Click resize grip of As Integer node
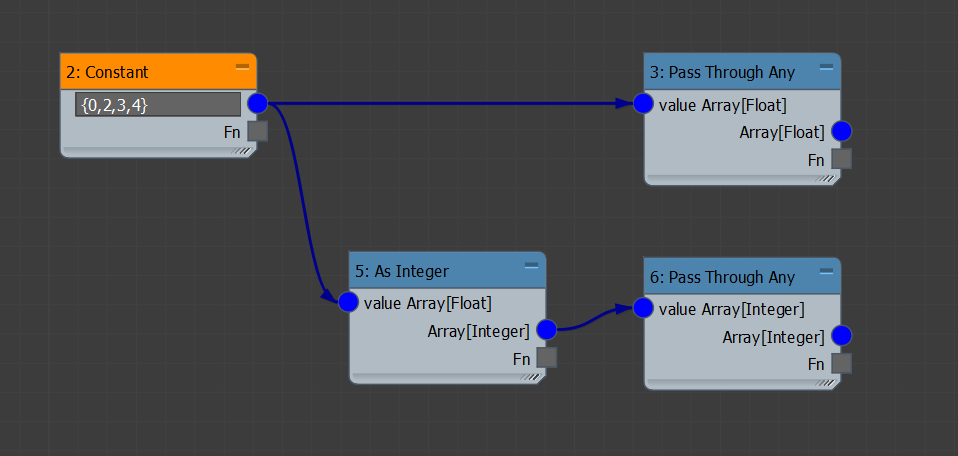This screenshot has width=958, height=456. tap(532, 378)
